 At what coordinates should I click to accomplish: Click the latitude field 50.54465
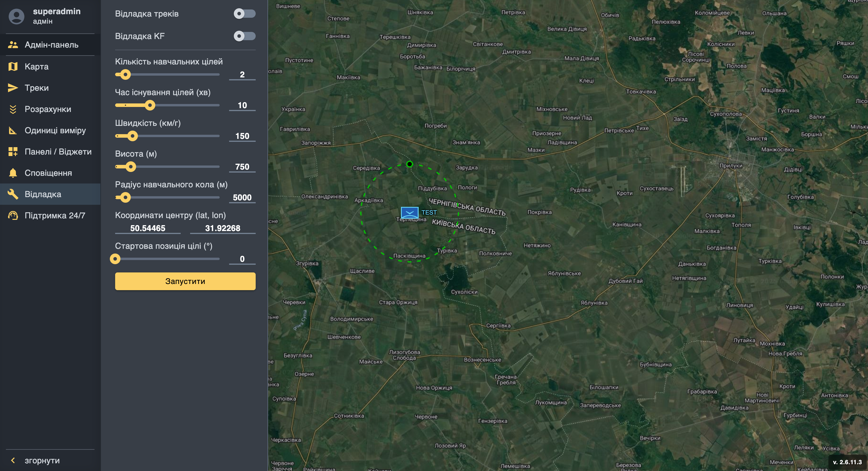click(x=148, y=228)
